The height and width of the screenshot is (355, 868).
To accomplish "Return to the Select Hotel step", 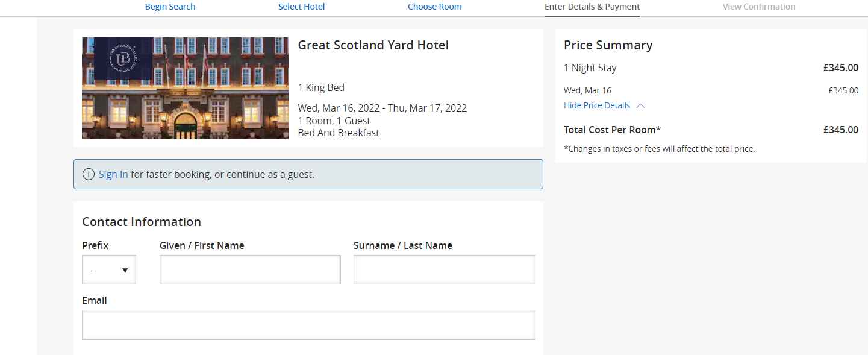I will click(301, 7).
